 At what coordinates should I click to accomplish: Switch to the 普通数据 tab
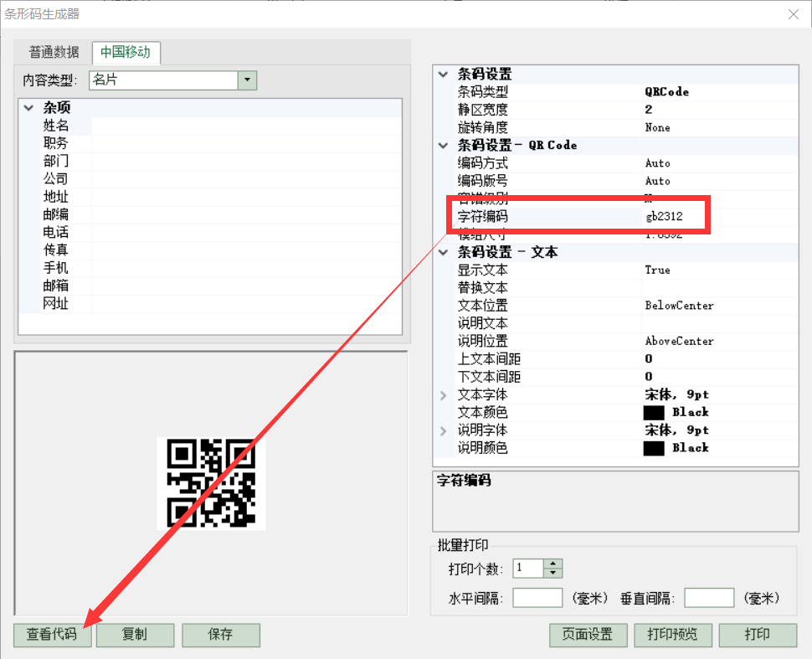[54, 52]
